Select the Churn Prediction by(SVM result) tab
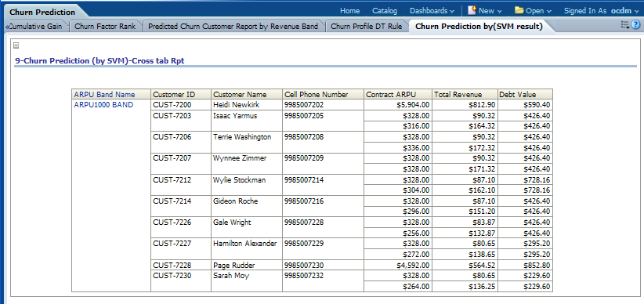644x304 pixels. coord(479,27)
